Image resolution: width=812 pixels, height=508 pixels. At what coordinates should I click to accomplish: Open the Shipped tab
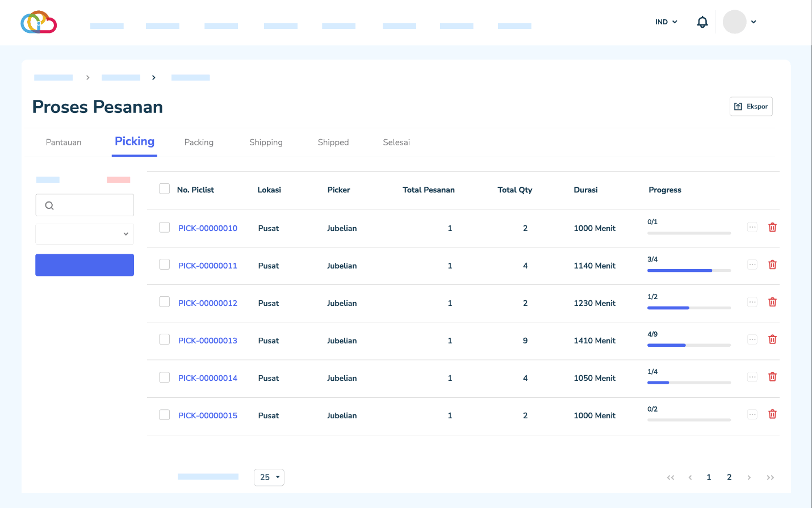333,142
